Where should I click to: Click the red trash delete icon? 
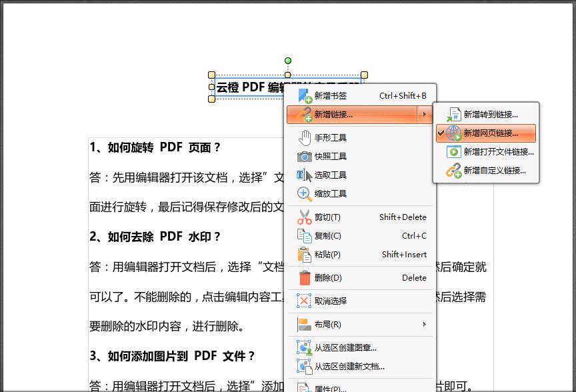pos(305,278)
